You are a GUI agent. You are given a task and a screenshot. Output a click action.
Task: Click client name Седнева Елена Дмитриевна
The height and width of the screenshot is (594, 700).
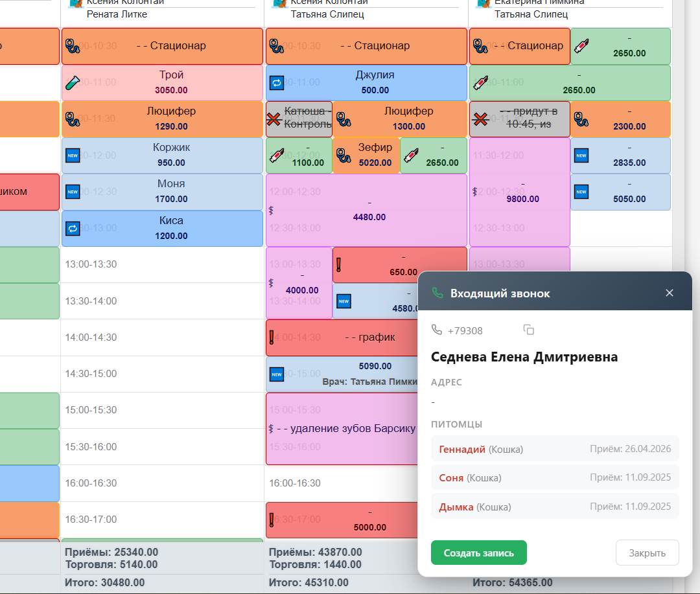524,357
